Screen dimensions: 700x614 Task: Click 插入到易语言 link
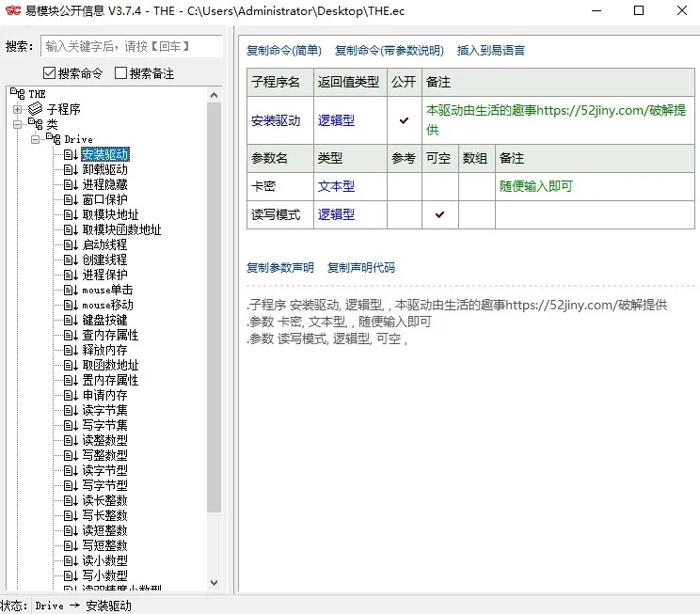(490, 51)
